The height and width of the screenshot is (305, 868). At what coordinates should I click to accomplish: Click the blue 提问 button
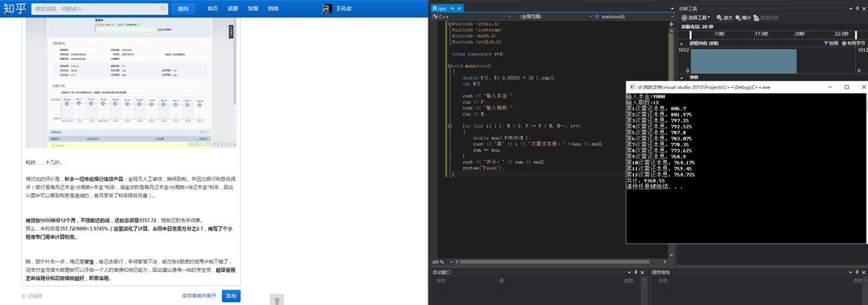pos(183,9)
